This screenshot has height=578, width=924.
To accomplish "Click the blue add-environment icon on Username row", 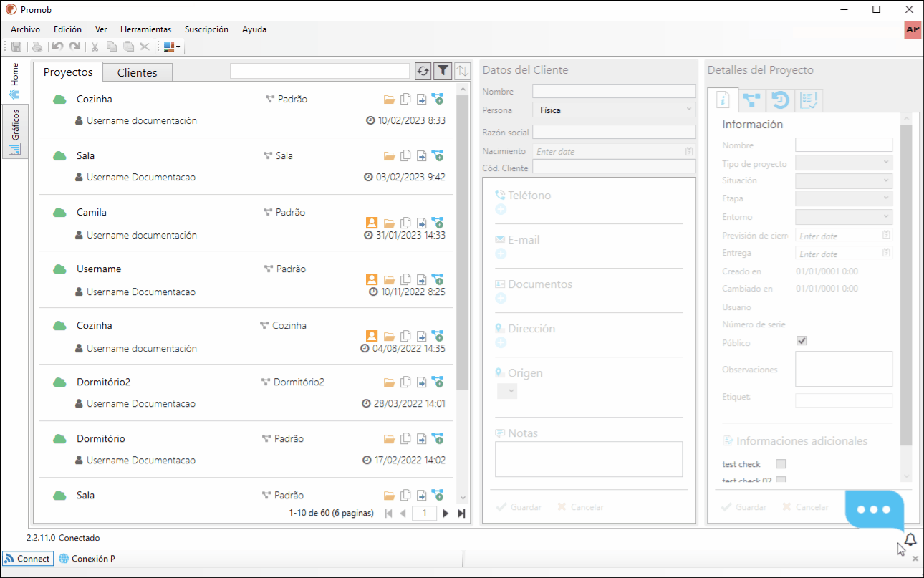I will pyautogui.click(x=438, y=279).
